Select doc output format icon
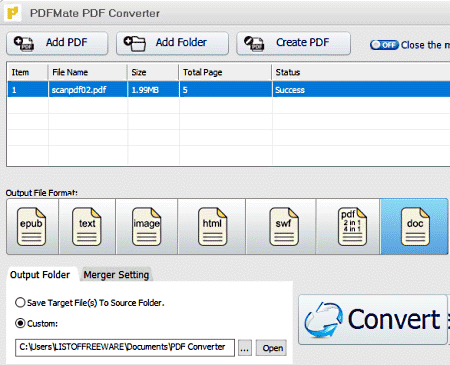The image size is (450, 365). coord(414,227)
